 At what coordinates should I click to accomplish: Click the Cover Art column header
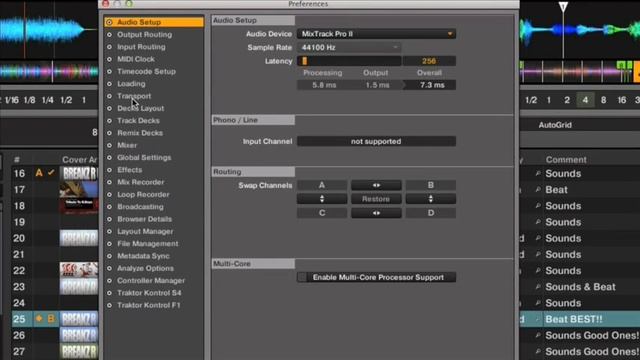80,160
